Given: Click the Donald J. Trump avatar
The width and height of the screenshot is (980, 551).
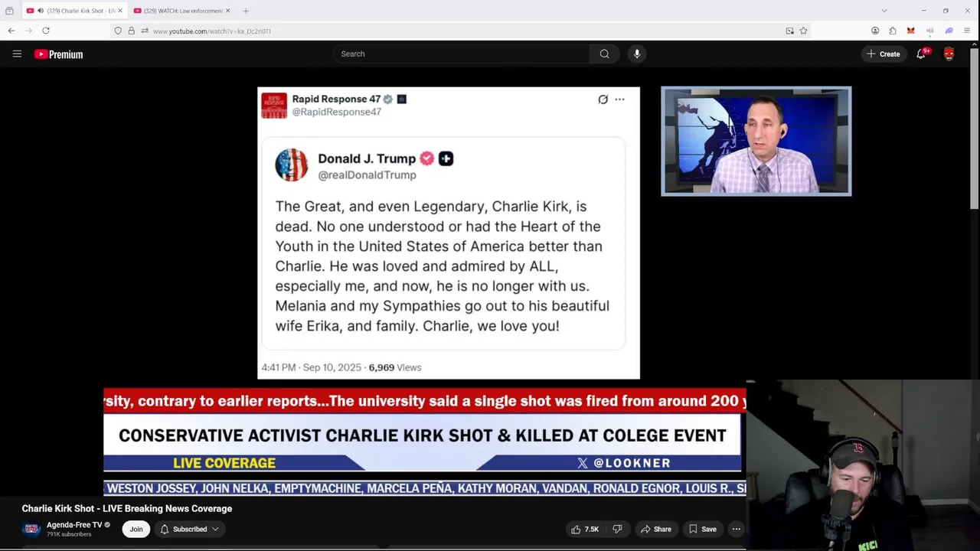Looking at the screenshot, I should 292,165.
